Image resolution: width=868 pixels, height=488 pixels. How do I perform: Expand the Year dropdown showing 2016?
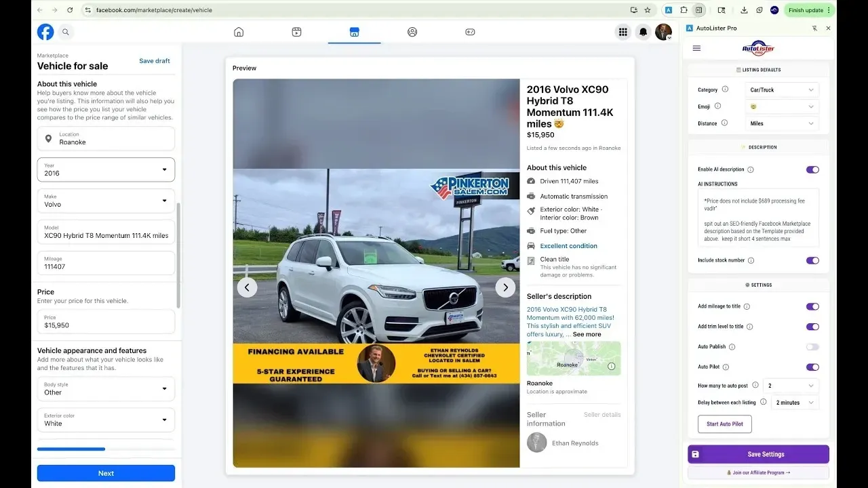[x=106, y=169]
